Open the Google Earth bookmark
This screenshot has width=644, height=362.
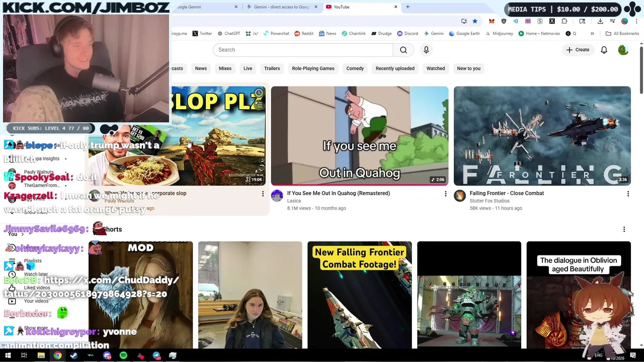(x=464, y=34)
